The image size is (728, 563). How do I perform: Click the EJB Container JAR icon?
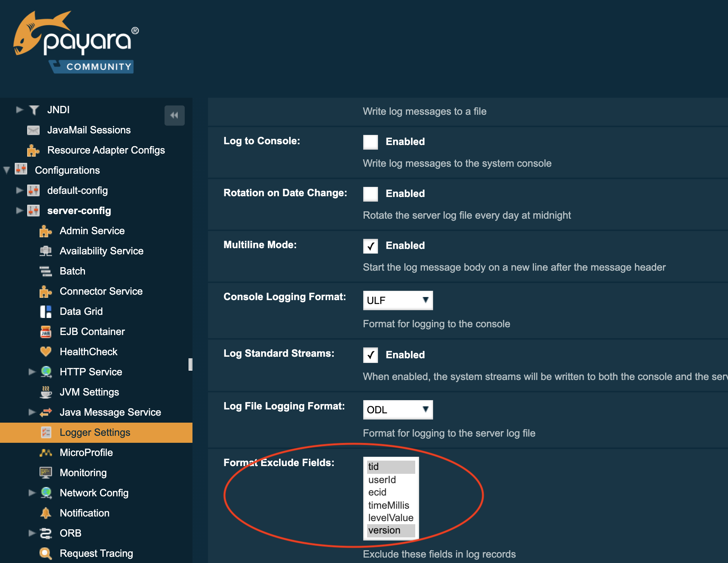click(46, 332)
